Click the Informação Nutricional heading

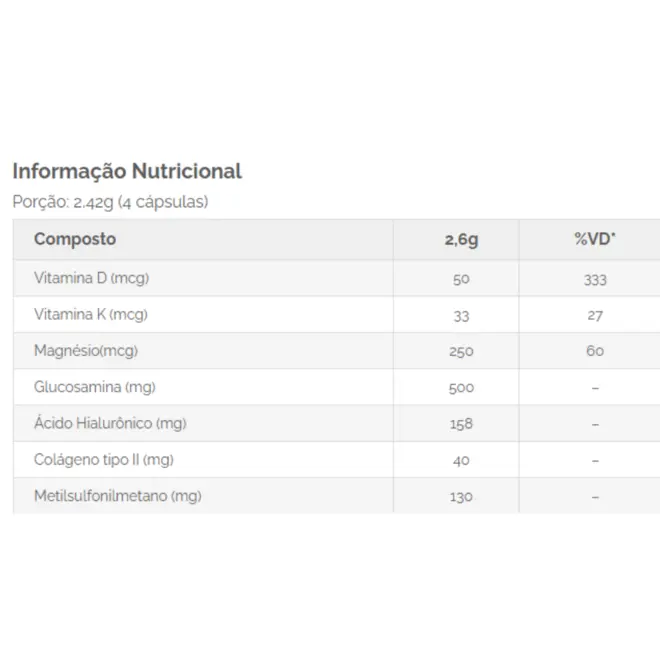coord(127,172)
